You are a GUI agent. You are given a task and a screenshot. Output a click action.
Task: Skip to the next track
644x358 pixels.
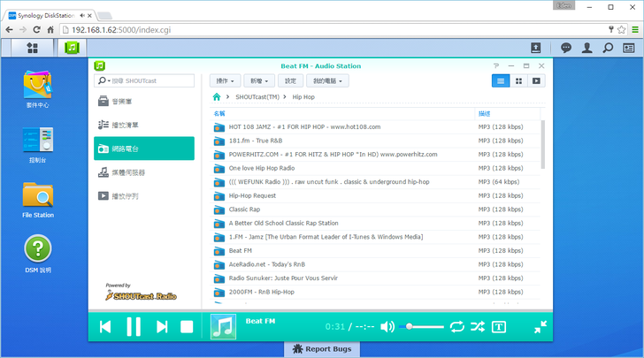(x=162, y=327)
